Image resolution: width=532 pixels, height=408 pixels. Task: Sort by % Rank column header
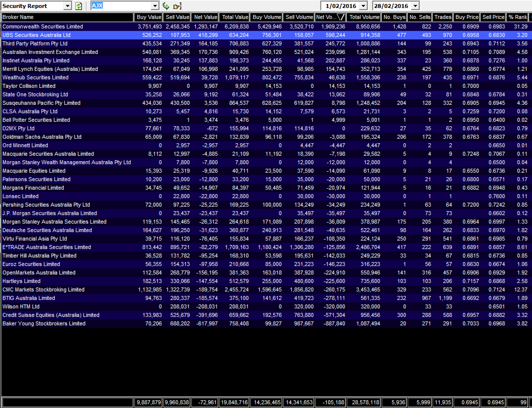517,17
